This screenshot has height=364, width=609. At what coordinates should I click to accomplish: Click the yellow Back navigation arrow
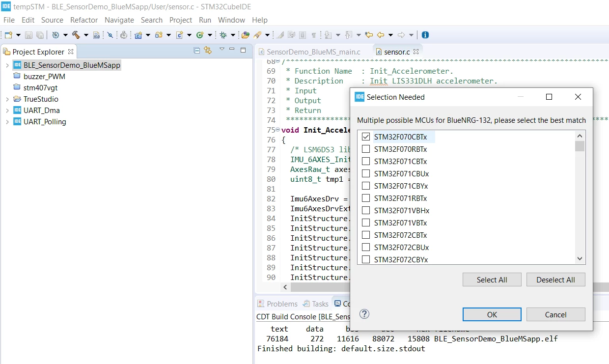click(x=381, y=35)
